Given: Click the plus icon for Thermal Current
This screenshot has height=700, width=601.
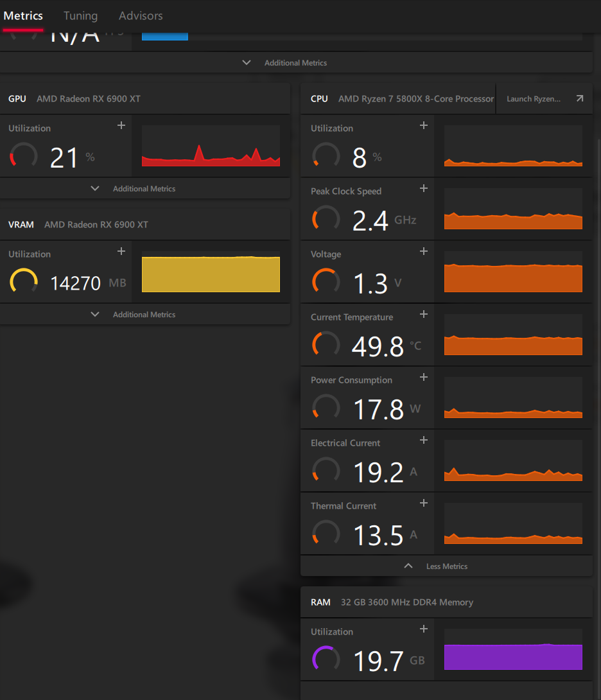Looking at the screenshot, I should coord(424,503).
